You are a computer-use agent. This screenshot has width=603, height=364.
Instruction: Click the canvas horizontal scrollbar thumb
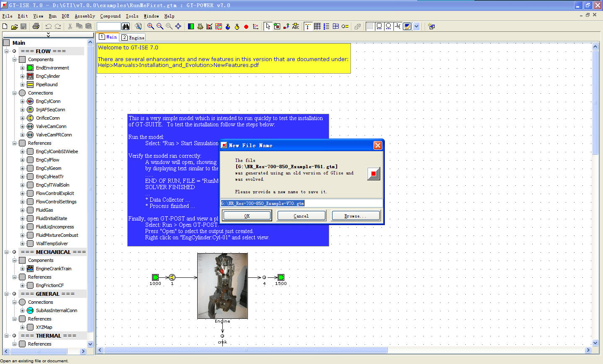point(246,350)
